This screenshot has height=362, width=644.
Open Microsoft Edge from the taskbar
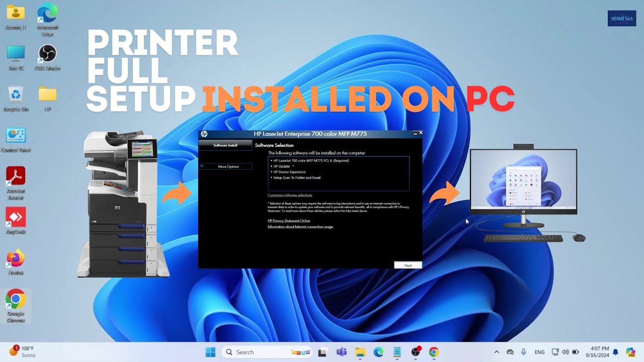[x=378, y=352]
